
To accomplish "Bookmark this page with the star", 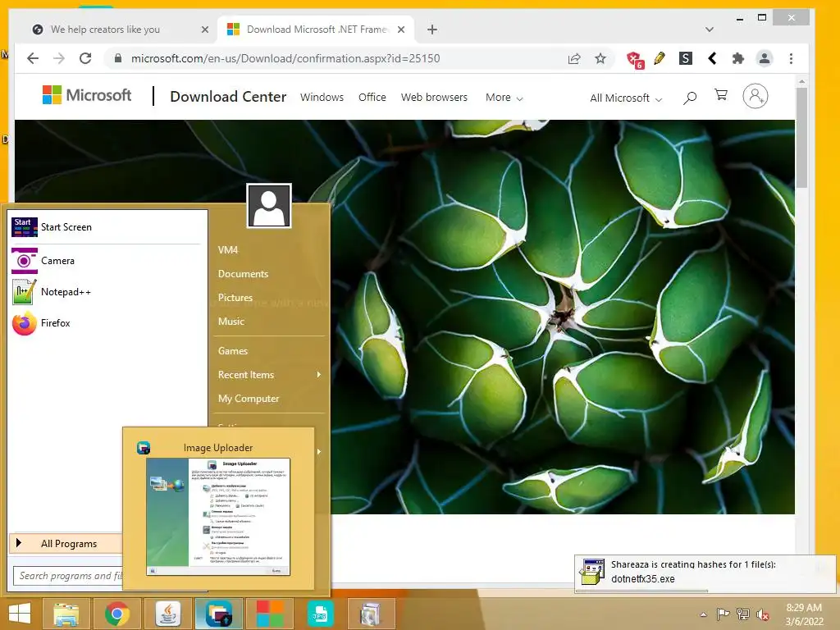I will 600,58.
